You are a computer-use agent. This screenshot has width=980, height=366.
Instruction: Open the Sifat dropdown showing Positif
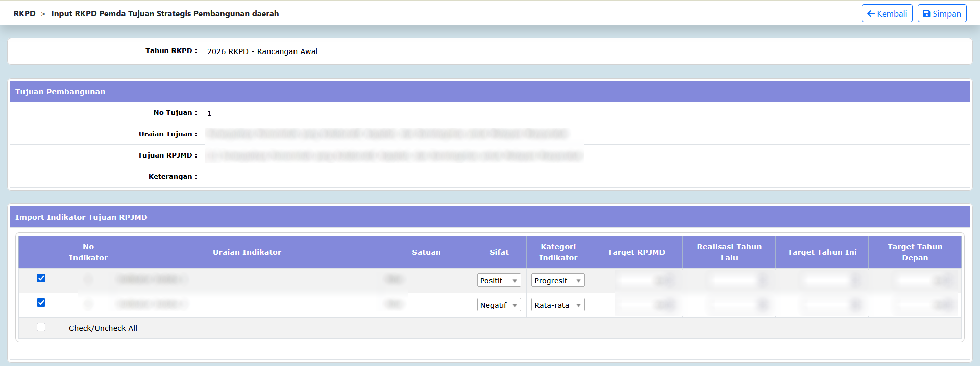499,281
